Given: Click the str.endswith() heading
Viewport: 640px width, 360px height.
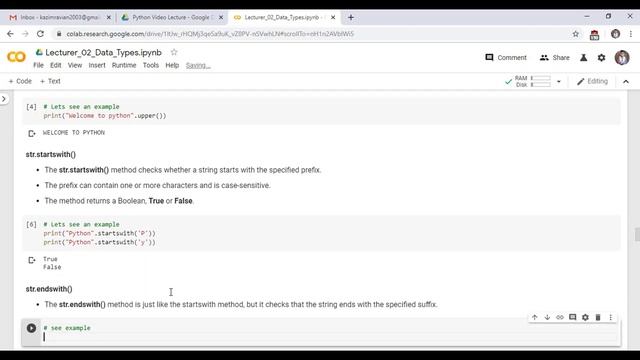Looking at the screenshot, I should point(49,289).
